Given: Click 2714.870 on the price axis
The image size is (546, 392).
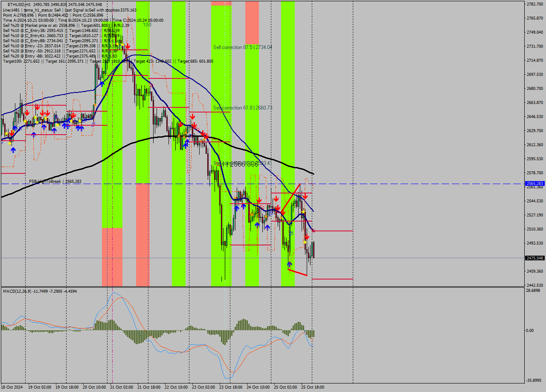Looking at the screenshot, I should [x=534, y=60].
